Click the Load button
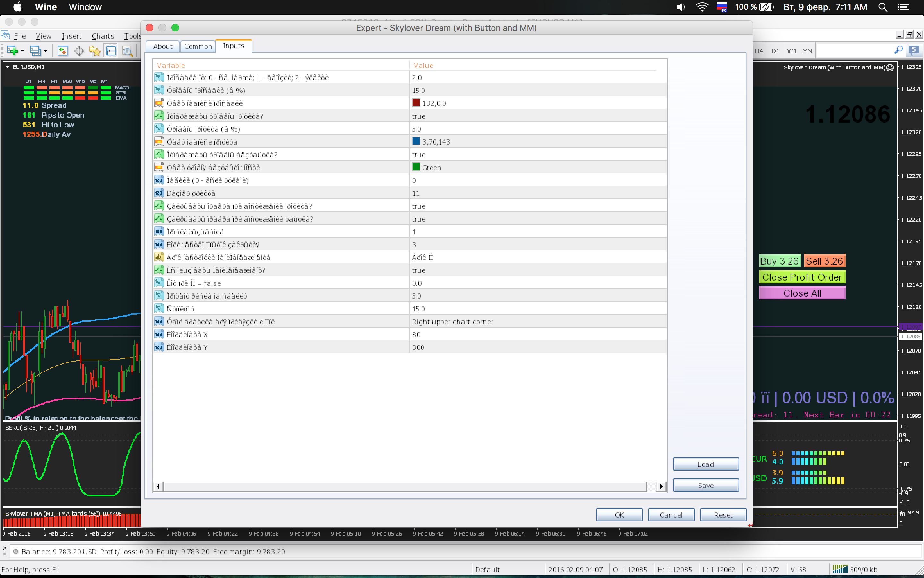This screenshot has width=924, height=578. pos(706,464)
